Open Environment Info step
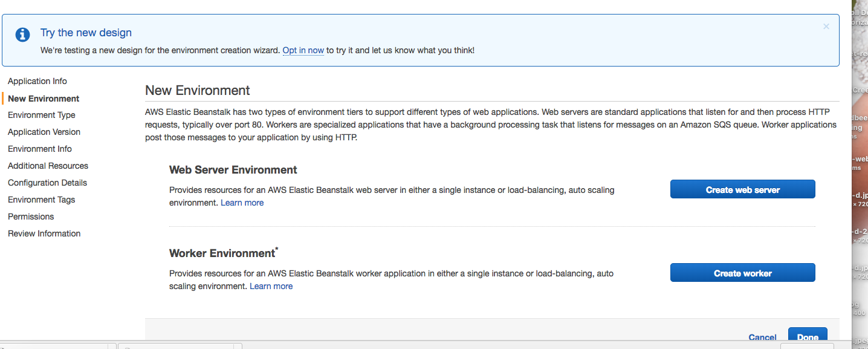Viewport: 868px width, 349px height. coord(40,149)
